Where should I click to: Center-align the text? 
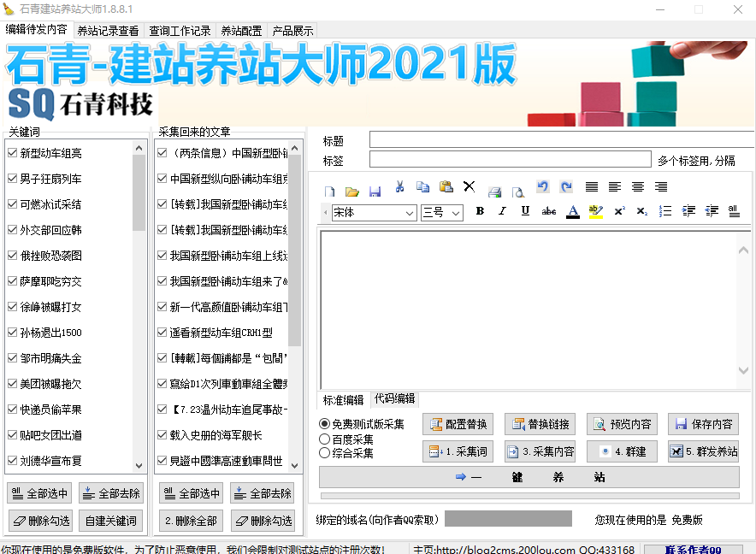click(638, 186)
